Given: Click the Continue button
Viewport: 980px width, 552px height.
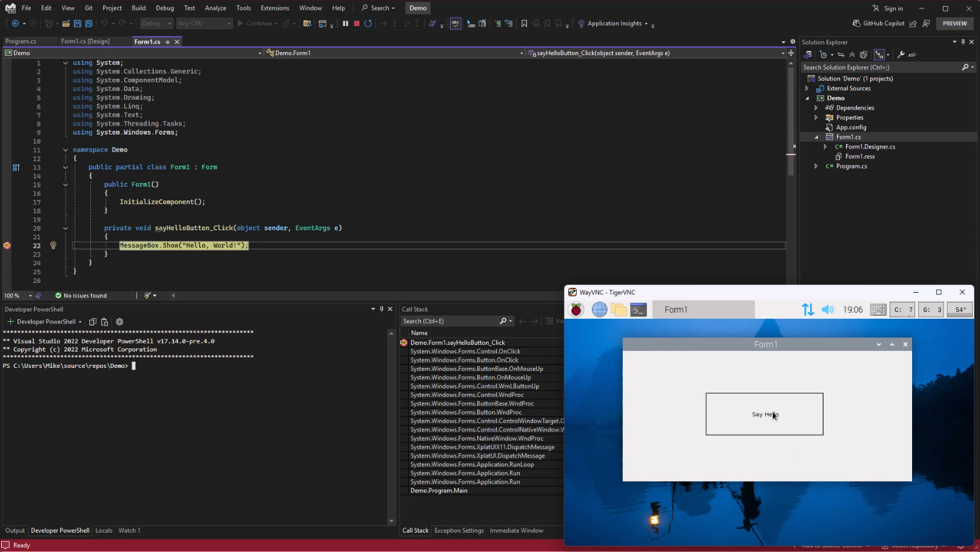Looking at the screenshot, I should [255, 24].
